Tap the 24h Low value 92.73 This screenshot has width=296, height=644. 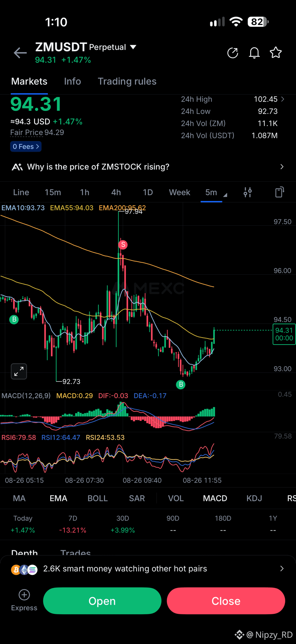coord(268,111)
